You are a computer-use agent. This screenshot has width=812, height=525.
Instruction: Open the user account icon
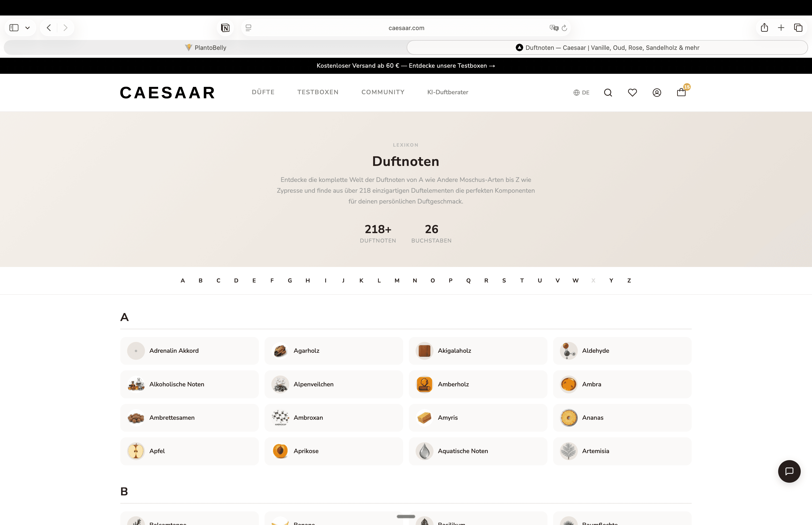click(x=657, y=92)
